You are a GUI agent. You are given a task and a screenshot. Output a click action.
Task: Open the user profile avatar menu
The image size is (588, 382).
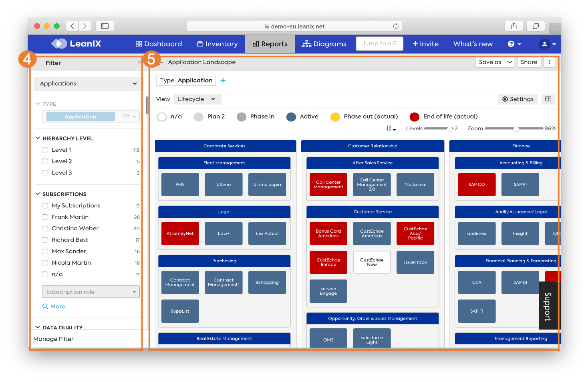547,44
